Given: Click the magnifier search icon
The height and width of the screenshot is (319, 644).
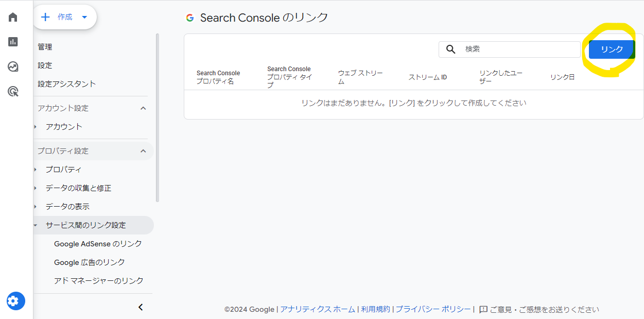Looking at the screenshot, I should (x=451, y=49).
